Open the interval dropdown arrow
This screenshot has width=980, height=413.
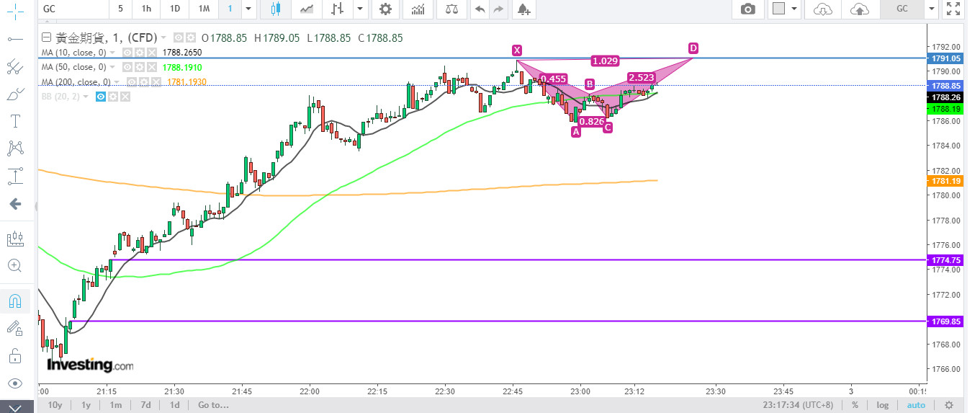(x=248, y=9)
